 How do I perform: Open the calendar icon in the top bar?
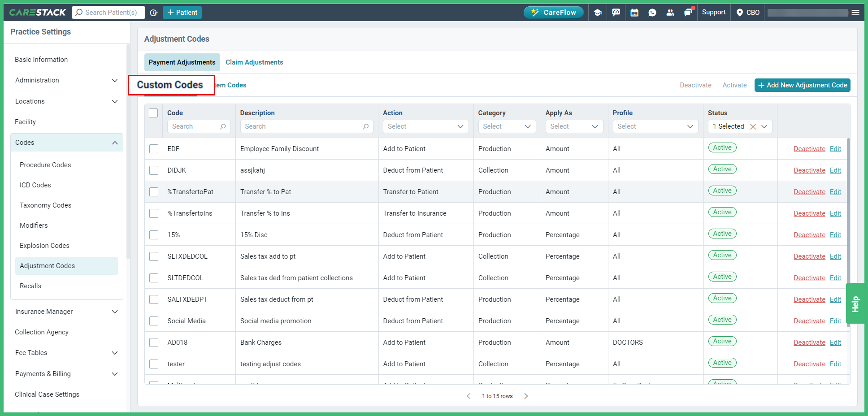pos(634,12)
